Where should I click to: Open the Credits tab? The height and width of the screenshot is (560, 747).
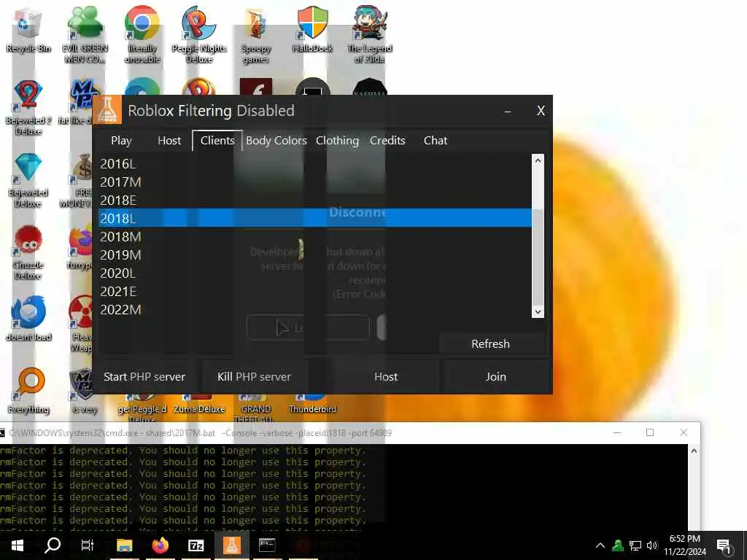pyautogui.click(x=387, y=141)
